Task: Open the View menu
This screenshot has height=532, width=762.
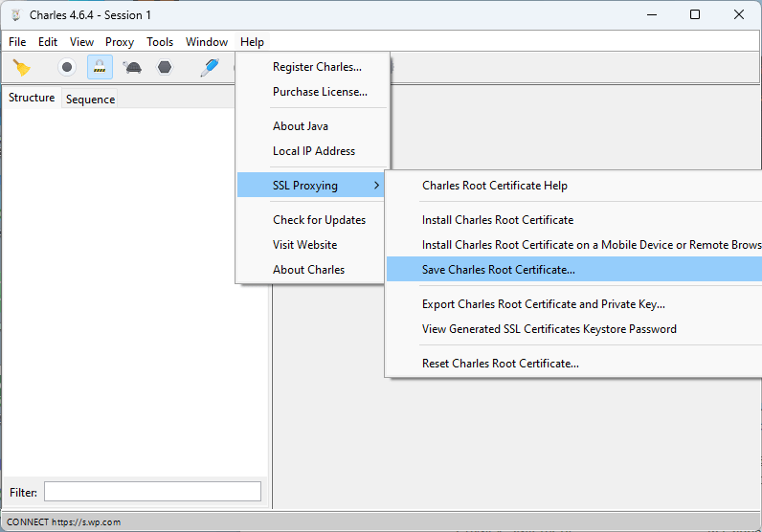Action: click(81, 42)
